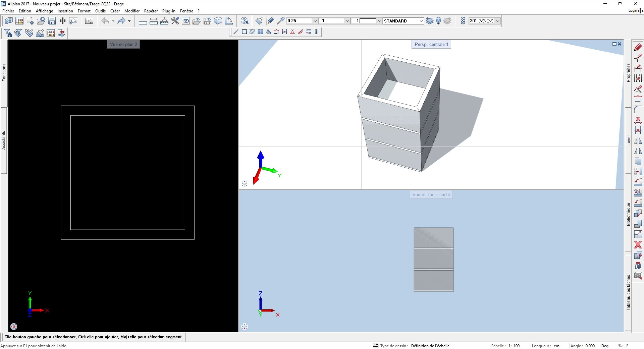Toggle maximize on the perspective viewport
Screen dimensions: 644x349
click(x=614, y=44)
